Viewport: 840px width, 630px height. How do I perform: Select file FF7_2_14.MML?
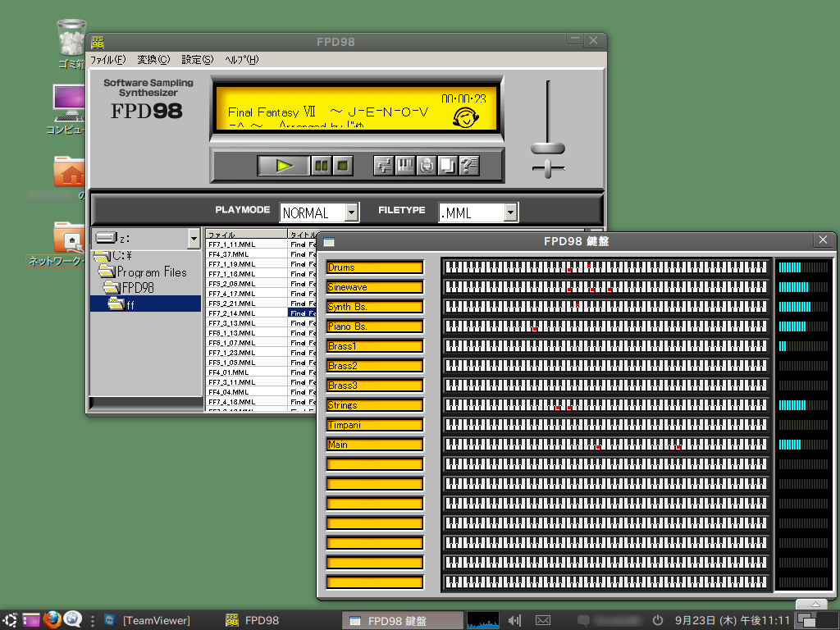coord(232,313)
